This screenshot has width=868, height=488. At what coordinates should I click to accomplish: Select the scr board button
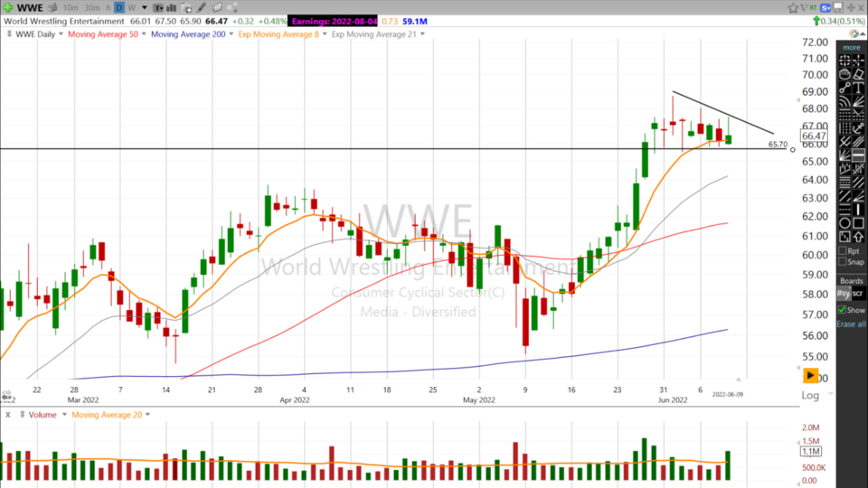[x=857, y=293]
